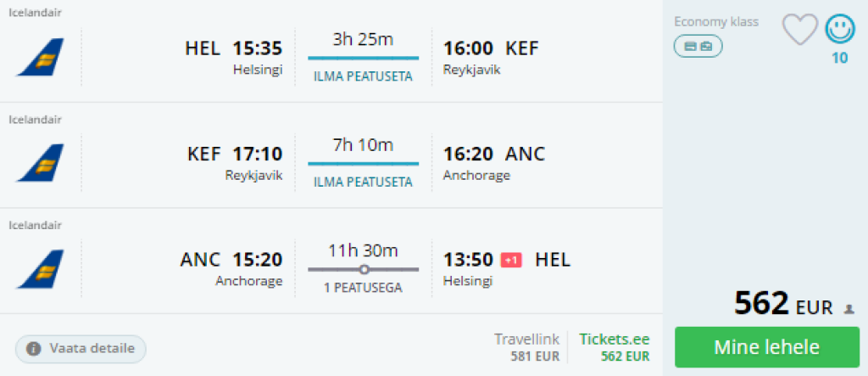868x376 pixels.
Task: Click ILMA PEATUSETA on the 3h 25m flight
Action: pos(363,76)
